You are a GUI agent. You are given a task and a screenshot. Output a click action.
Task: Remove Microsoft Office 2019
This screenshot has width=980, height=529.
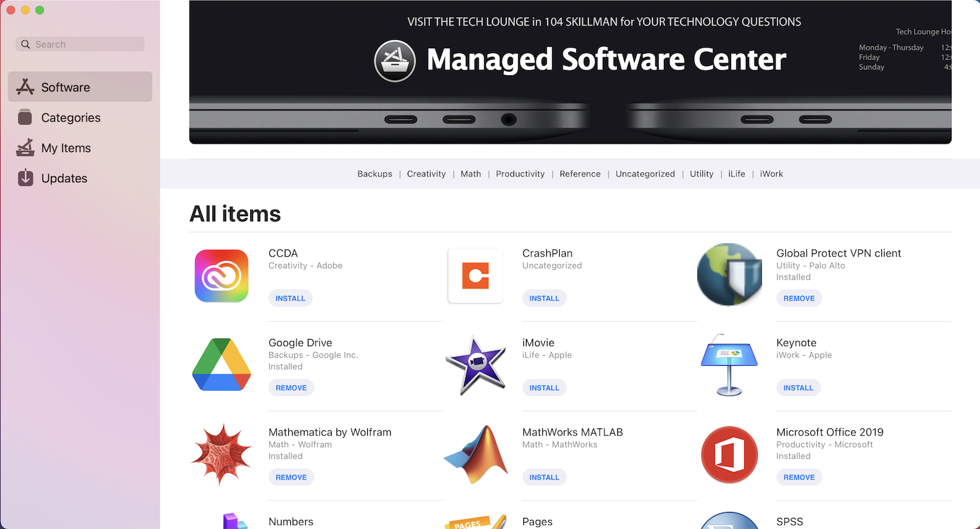(799, 477)
